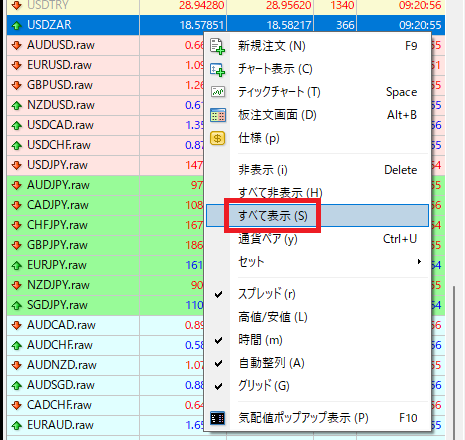Click the popup prices icon at menu bottom
This screenshot has width=465, height=440.
click(x=217, y=418)
